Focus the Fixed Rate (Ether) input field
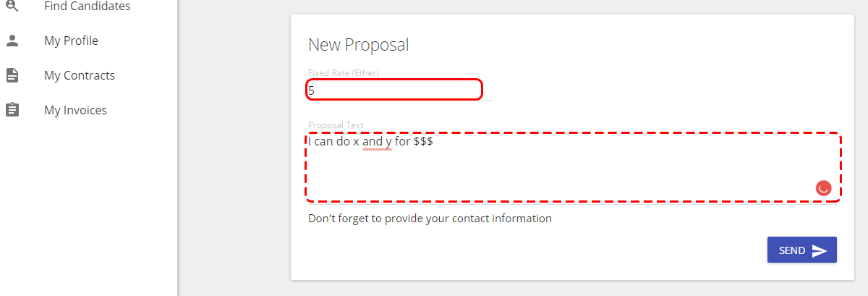 (393, 90)
